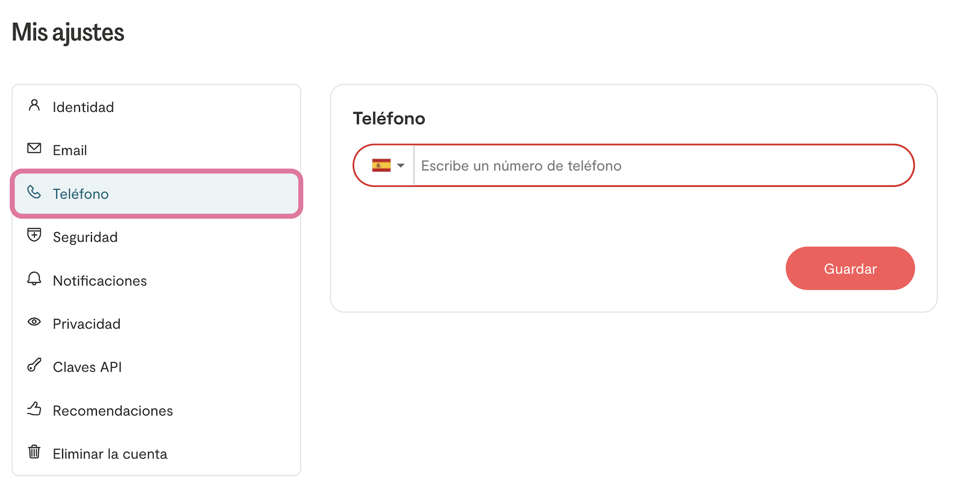Focus the phone number input field
The height and width of the screenshot is (483, 980).
[662, 165]
